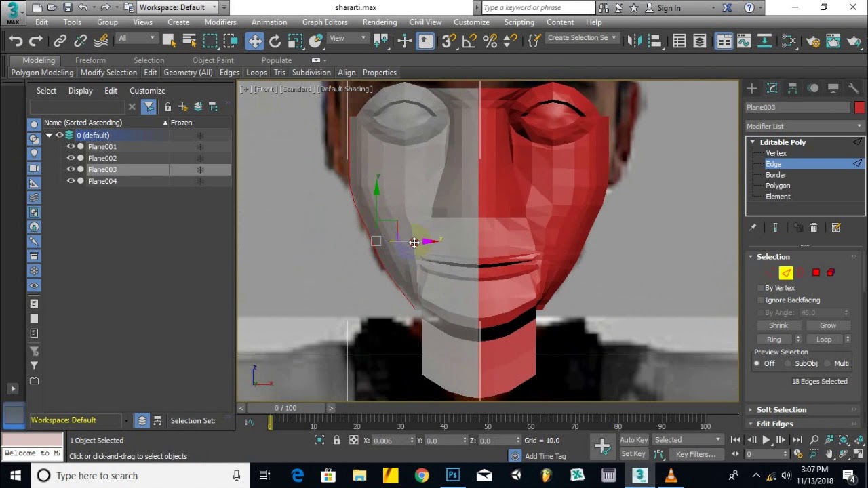Select Multi preview selection option

pyautogui.click(x=828, y=364)
